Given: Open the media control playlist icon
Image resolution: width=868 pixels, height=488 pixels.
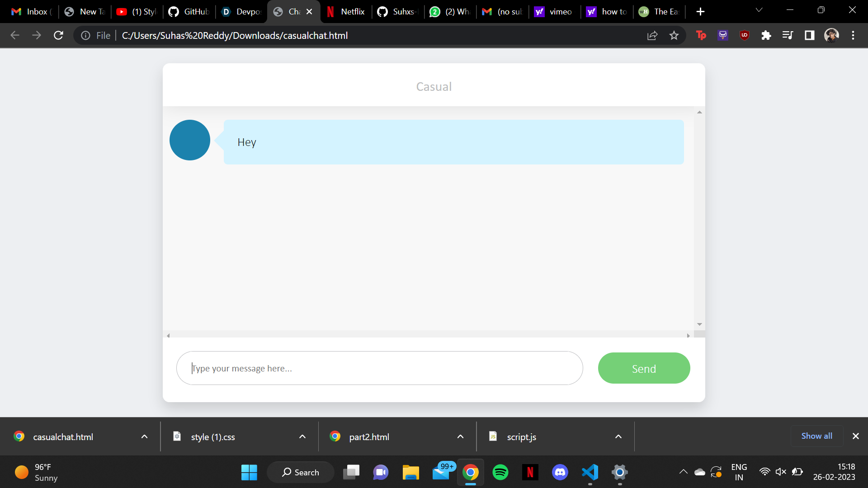Looking at the screenshot, I should (788, 35).
